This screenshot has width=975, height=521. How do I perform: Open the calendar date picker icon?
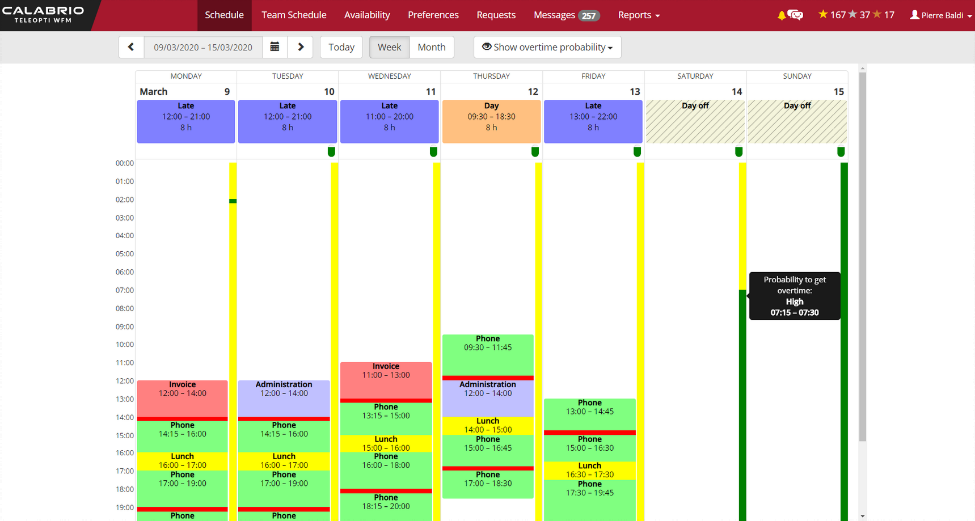[275, 48]
